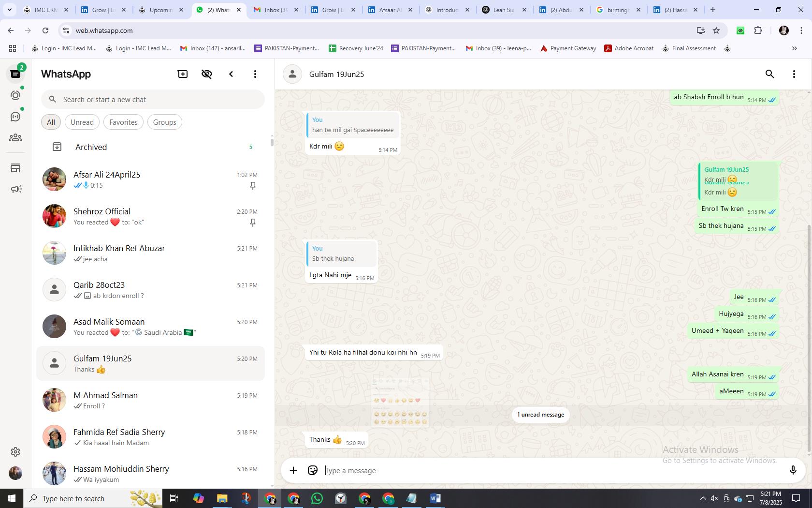
Task: Open Chrome apps grid icon
Action: tap(13, 48)
